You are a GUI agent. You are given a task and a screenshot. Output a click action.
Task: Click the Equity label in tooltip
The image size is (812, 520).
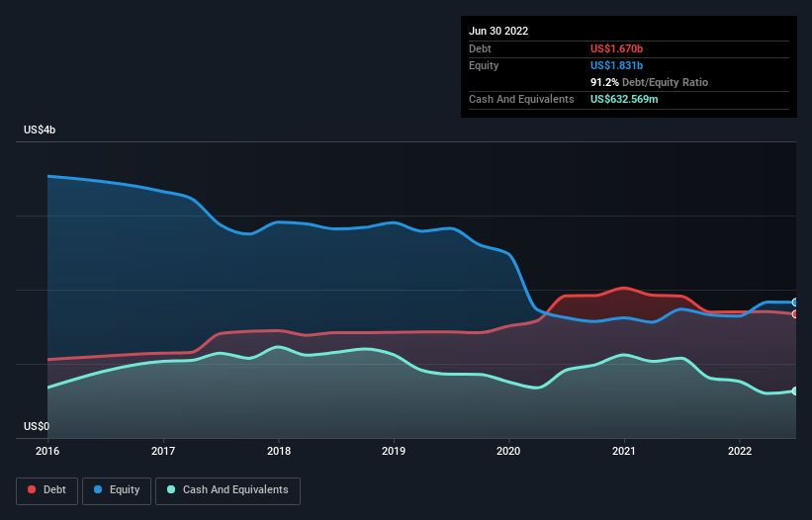point(484,65)
